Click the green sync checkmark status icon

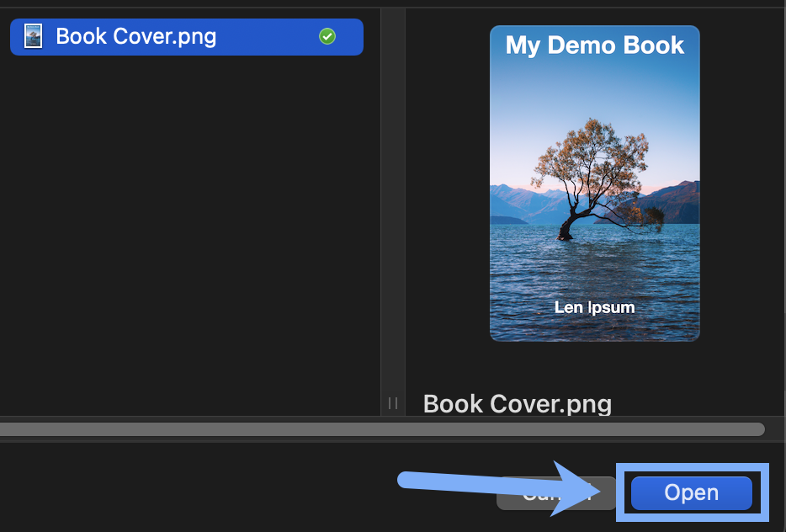pos(327,37)
